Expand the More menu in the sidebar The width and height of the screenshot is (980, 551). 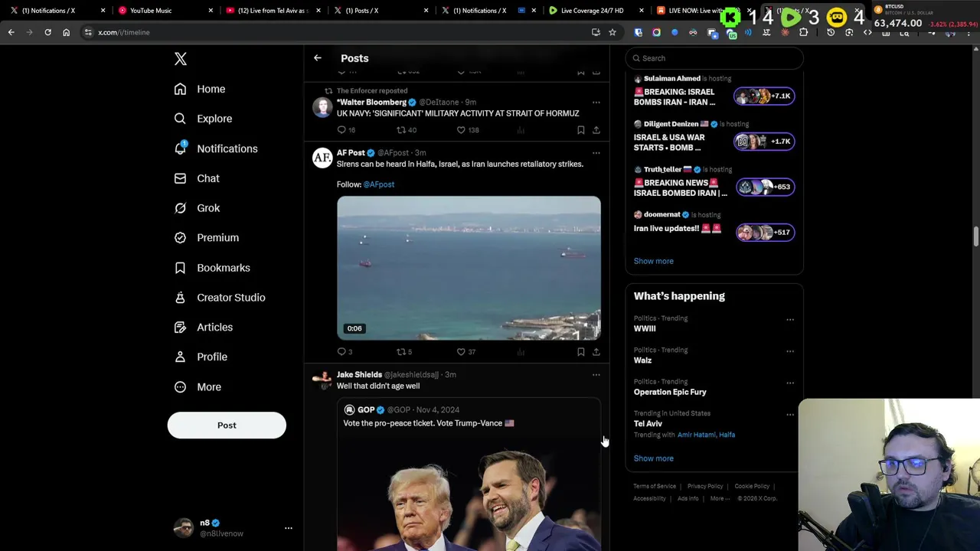(198, 387)
